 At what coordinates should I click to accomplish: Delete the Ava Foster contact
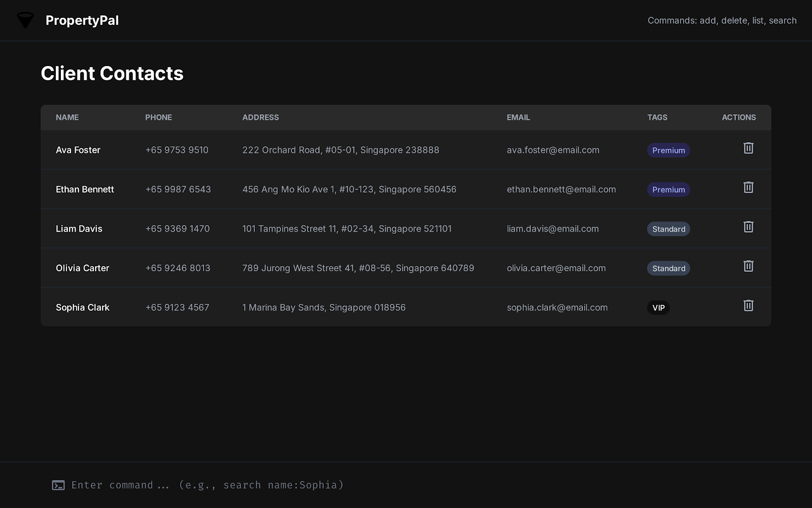click(748, 148)
